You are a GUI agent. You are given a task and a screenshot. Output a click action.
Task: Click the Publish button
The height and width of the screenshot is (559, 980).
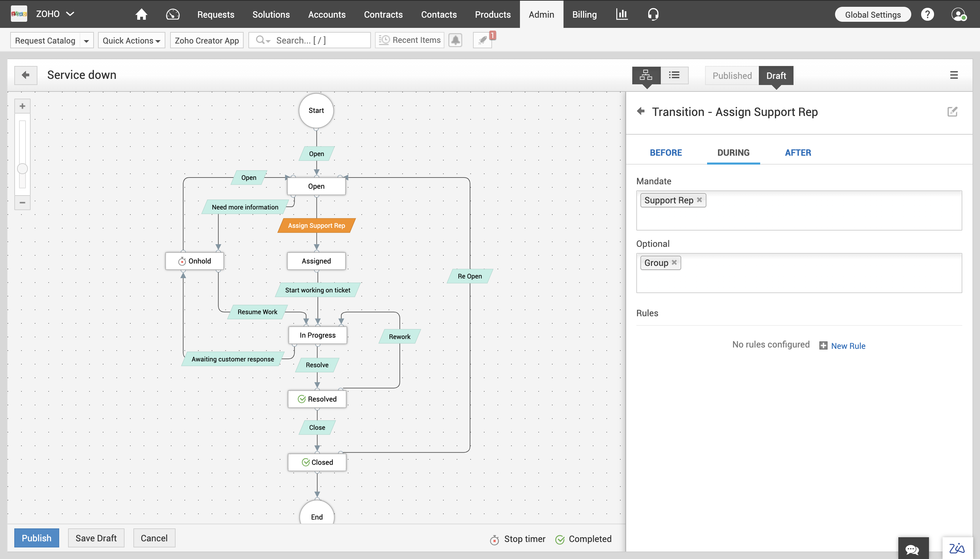[x=36, y=538]
